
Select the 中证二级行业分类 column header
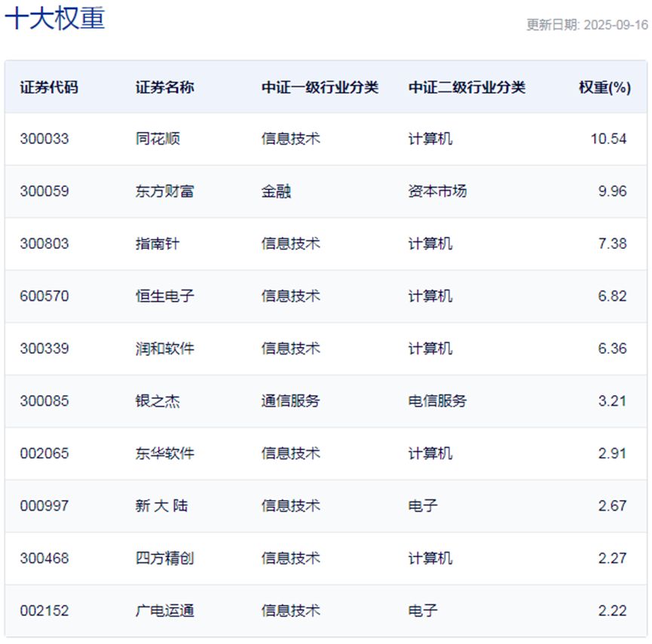(x=467, y=87)
